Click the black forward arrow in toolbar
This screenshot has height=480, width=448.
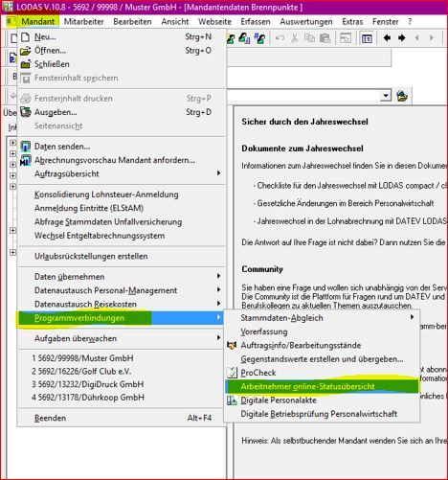coord(401,38)
